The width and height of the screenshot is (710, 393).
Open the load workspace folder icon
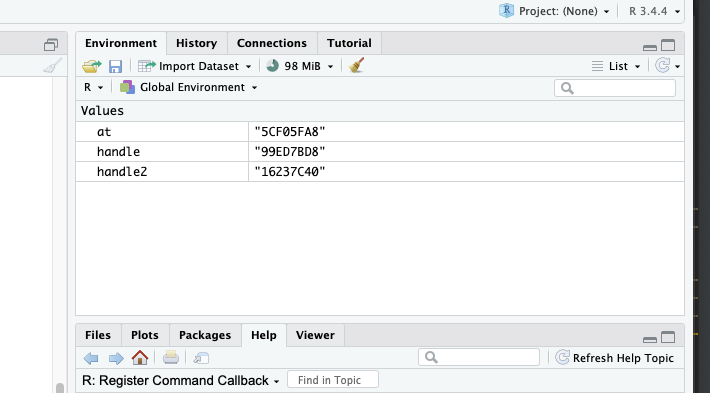pyautogui.click(x=92, y=66)
